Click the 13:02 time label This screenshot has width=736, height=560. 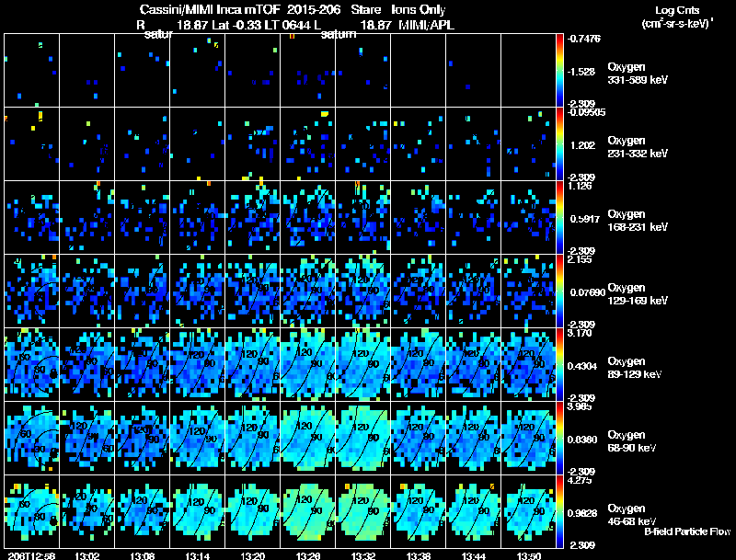[86, 555]
